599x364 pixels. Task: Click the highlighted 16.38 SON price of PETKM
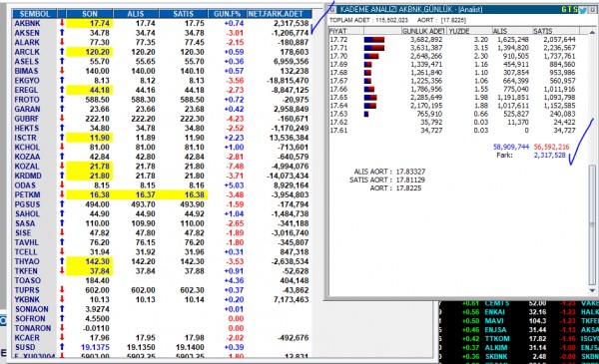click(x=90, y=195)
